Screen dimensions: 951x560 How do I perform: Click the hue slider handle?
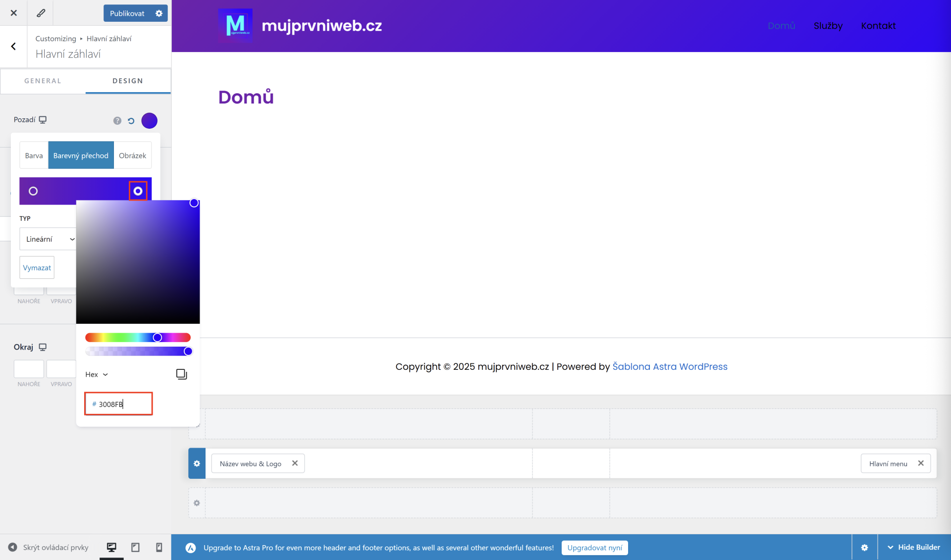coord(158,338)
